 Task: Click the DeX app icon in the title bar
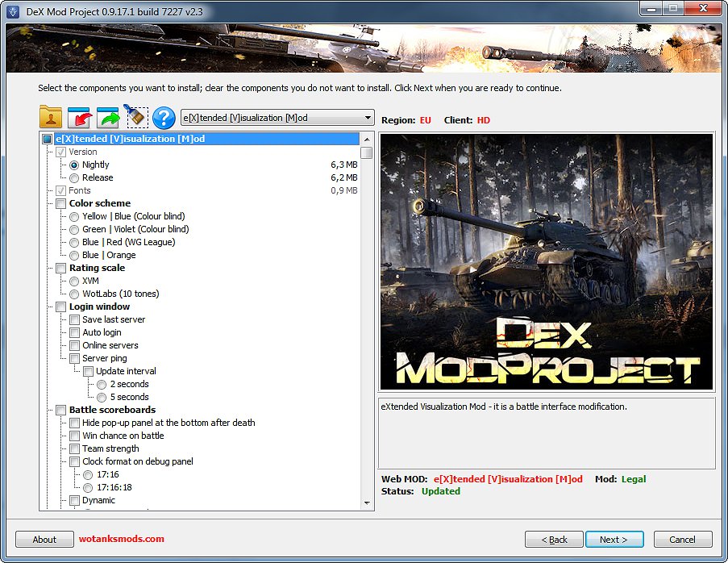[13, 11]
